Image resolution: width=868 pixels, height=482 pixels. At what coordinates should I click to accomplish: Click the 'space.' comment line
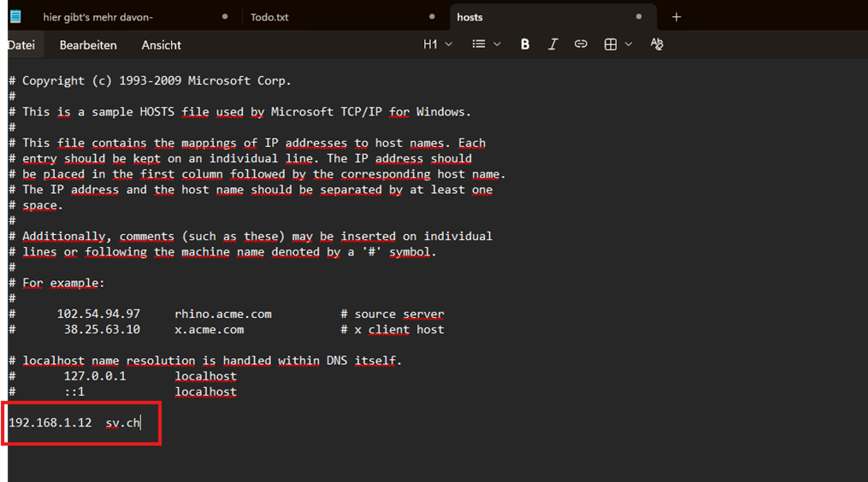[x=36, y=205]
